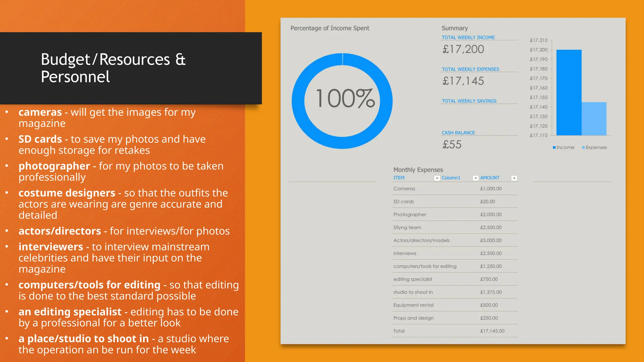Open the ITEM column filter dropdown
Viewport: 644px width, 362px height.
coord(437,178)
